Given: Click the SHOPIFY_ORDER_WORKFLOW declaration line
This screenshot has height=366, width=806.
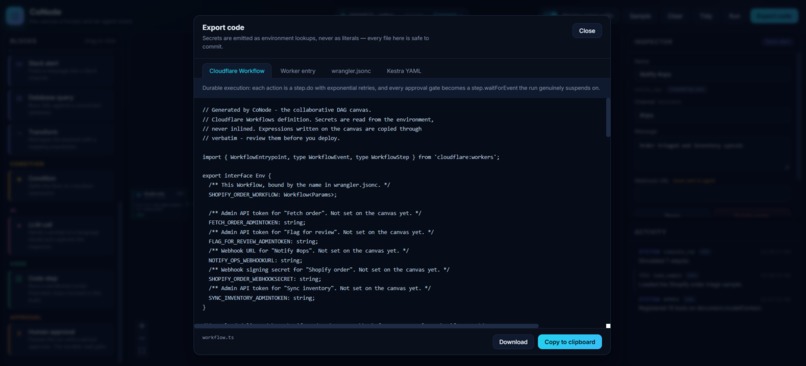Looking at the screenshot, I should [x=273, y=194].
